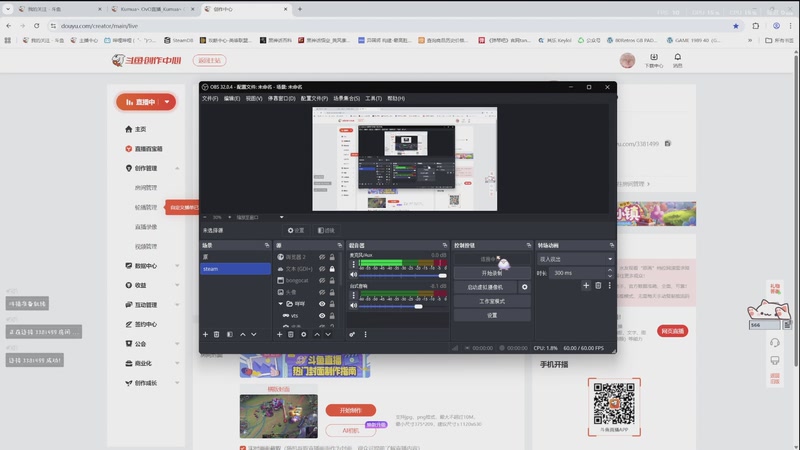Show the 浏览器 2 source
Screen dimensions: 800x450
[x=322, y=257]
